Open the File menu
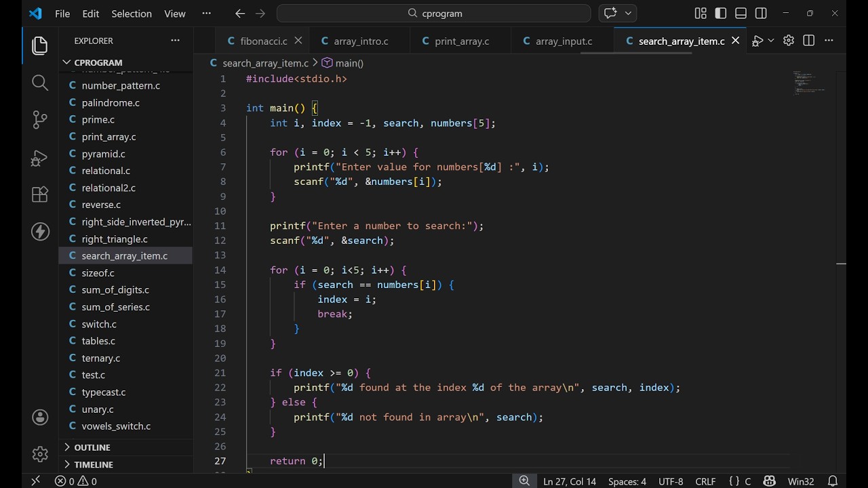 click(62, 14)
